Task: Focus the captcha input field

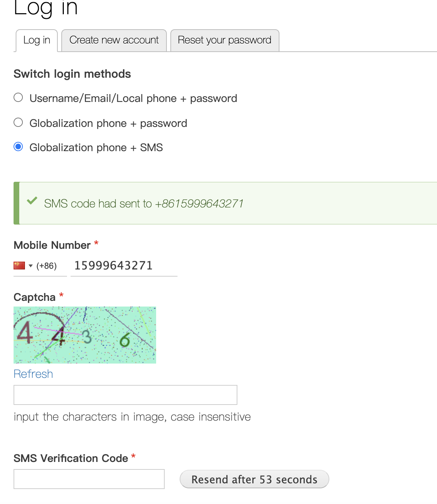Action: [125, 395]
